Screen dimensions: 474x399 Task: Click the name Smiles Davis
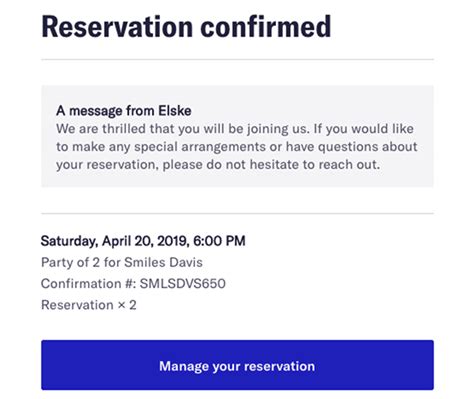pos(164,262)
